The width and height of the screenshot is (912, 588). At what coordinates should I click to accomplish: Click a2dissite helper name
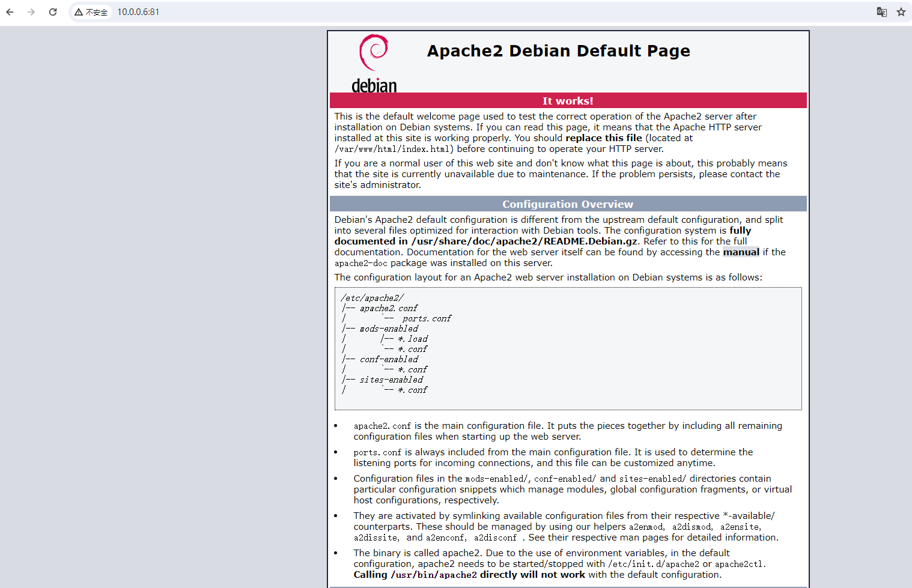tap(375, 538)
